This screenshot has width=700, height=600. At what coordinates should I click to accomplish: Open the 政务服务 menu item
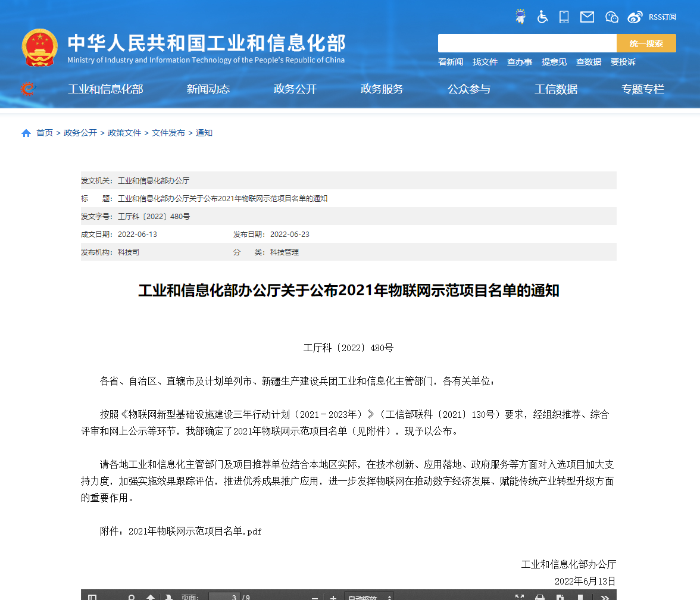(382, 89)
